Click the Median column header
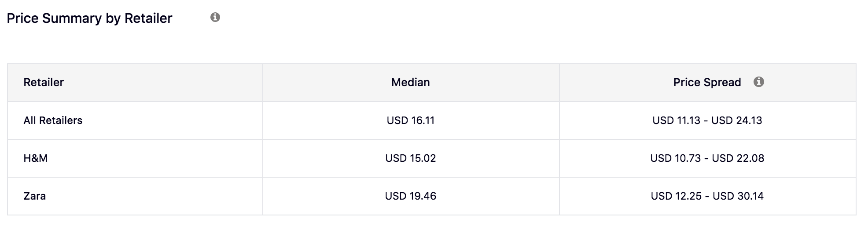This screenshot has width=868, height=226. click(x=410, y=83)
